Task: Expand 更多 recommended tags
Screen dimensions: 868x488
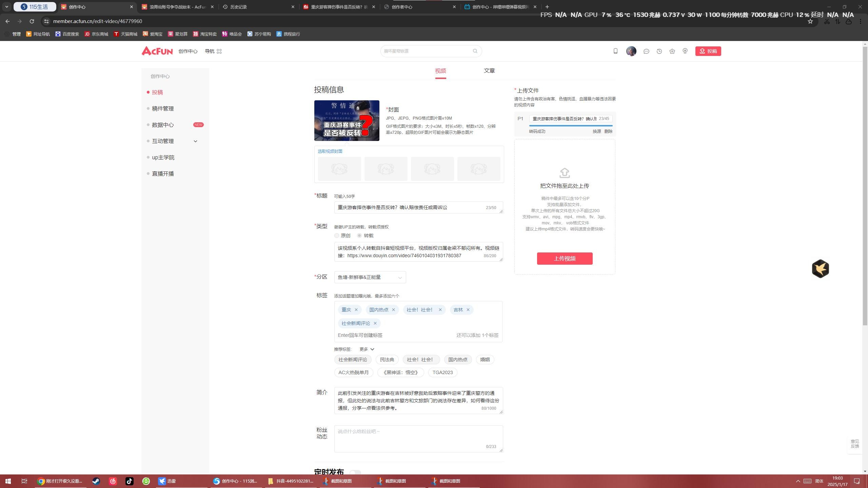Action: 367,349
